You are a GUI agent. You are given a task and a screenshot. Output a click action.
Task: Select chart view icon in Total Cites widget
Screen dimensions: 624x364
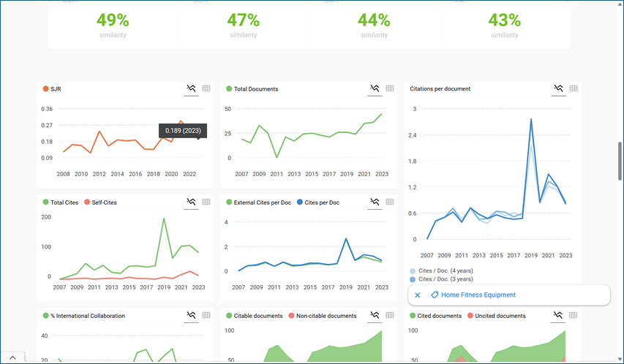191,202
